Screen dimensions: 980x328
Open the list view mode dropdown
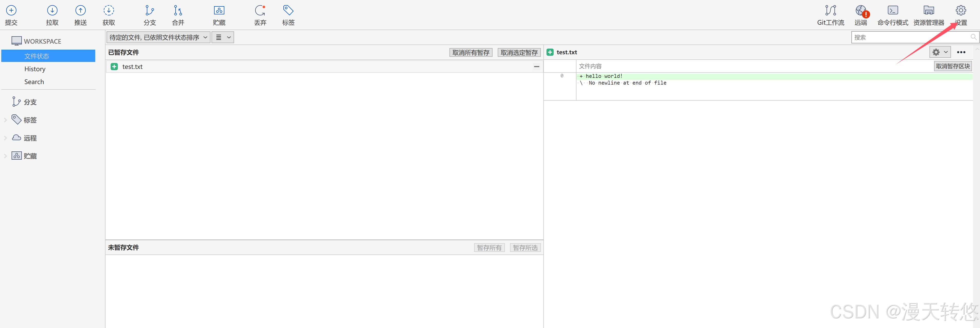(x=223, y=37)
